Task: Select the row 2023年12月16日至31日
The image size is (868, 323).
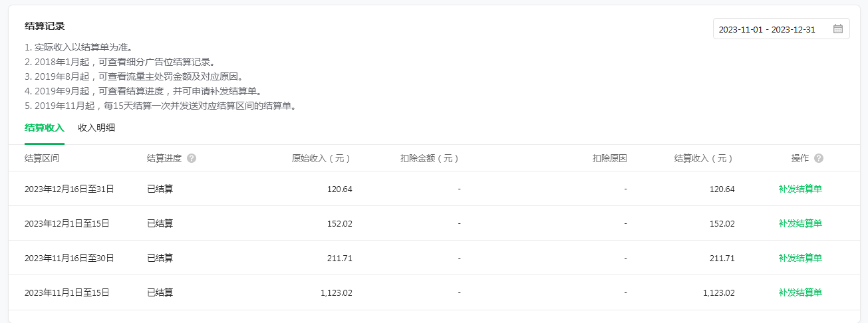Action: tap(434, 189)
